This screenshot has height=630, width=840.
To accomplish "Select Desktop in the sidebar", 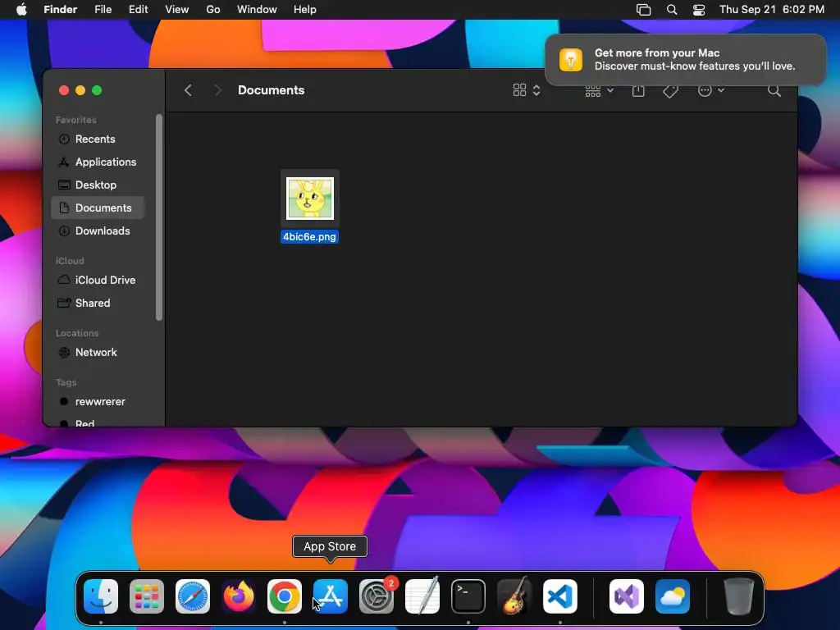I will tap(98, 185).
